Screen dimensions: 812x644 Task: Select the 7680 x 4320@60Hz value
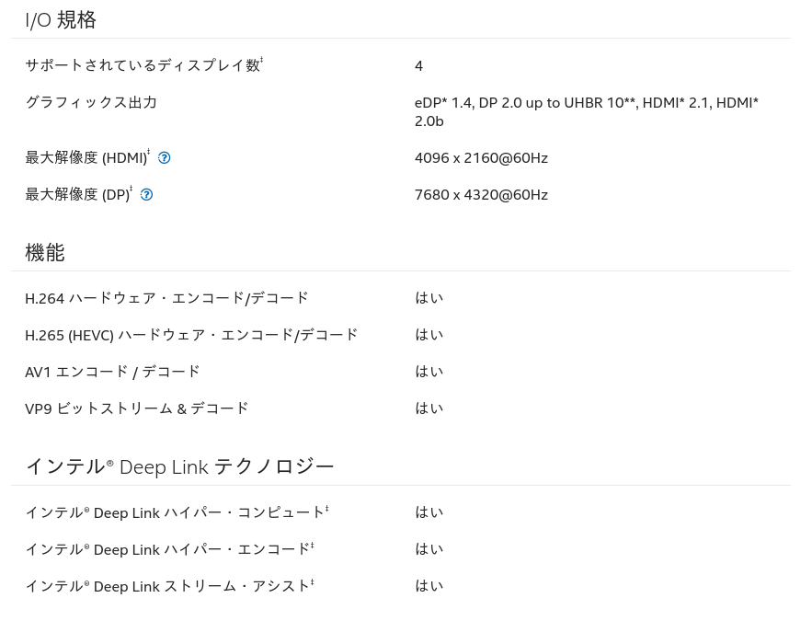pyautogui.click(x=481, y=194)
